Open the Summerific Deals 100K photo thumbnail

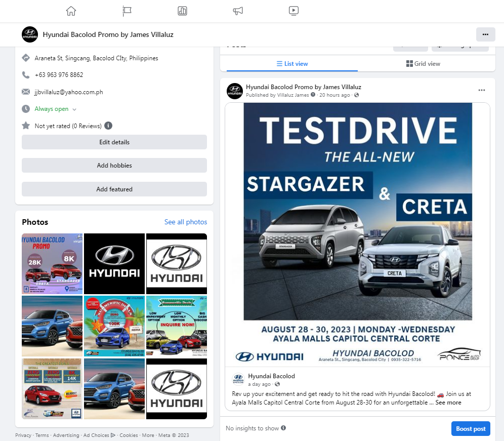click(114, 326)
